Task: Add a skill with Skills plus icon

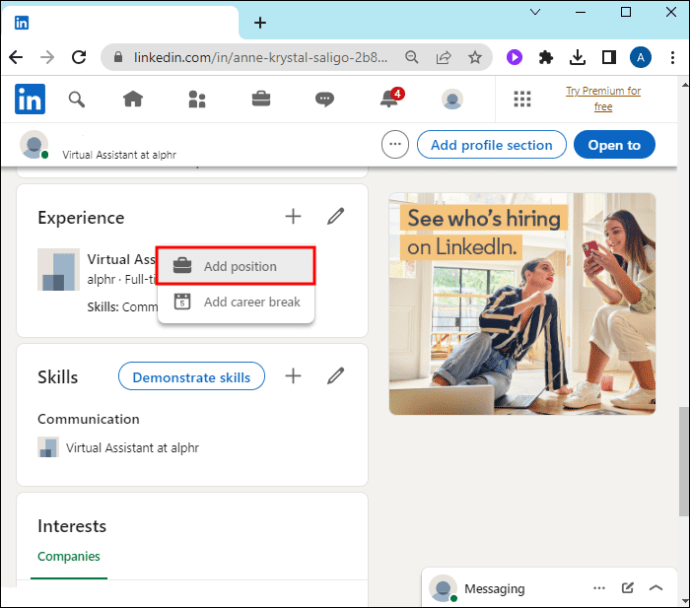Action: pos(293,376)
